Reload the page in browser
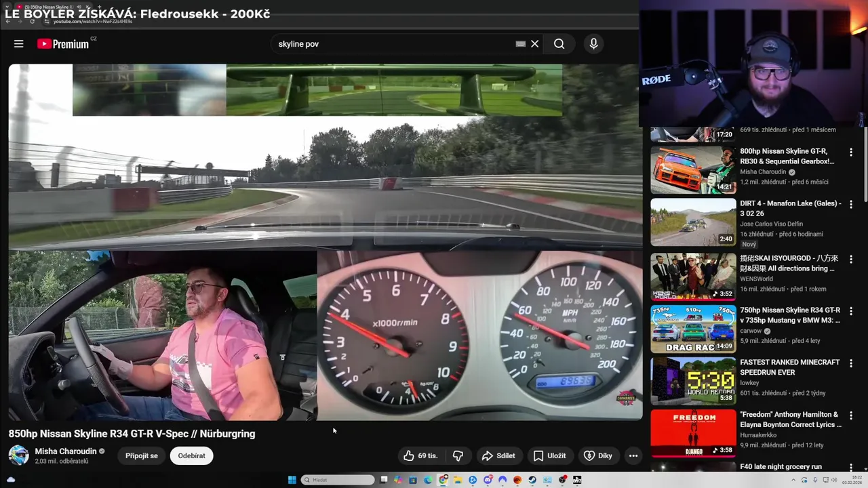The height and width of the screenshot is (488, 868). coord(33,21)
